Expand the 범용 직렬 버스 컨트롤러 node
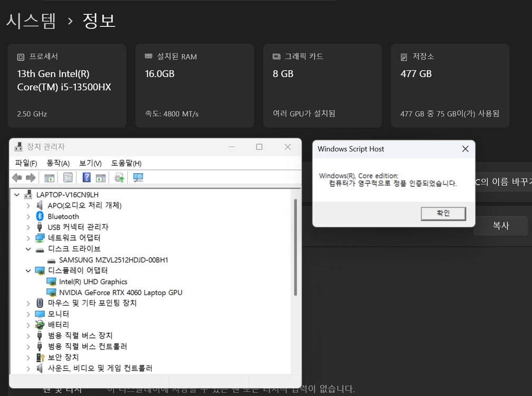 [x=28, y=347]
